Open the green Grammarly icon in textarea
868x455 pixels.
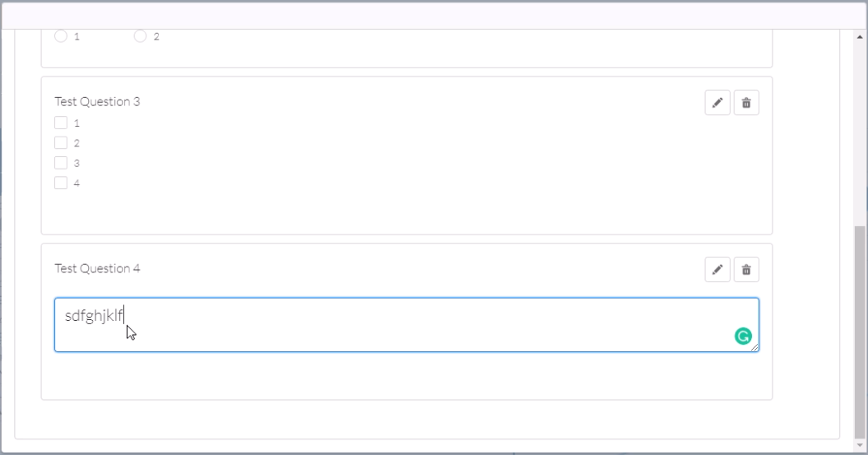743,336
